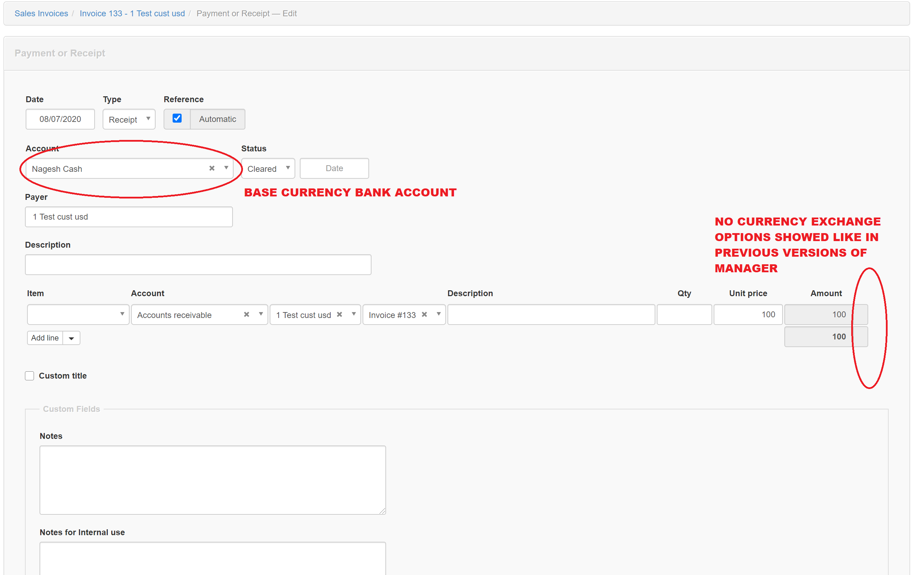Expand the Cleared status dropdown

coord(268,168)
